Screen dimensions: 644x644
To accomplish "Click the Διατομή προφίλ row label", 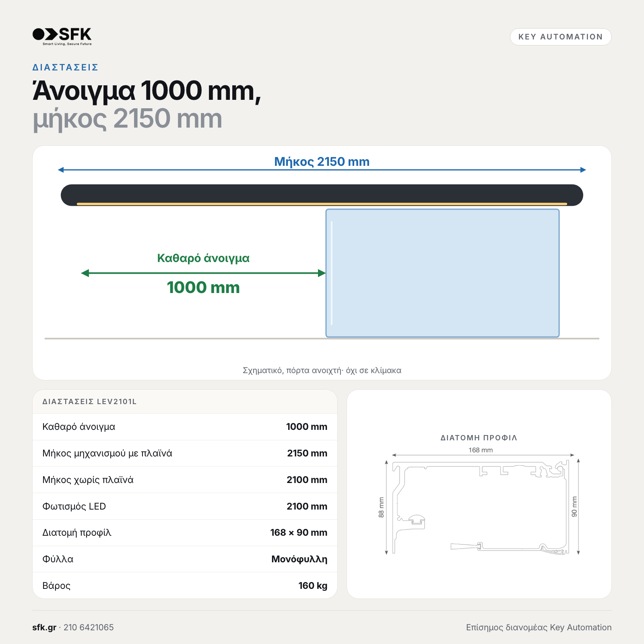I will pos(77,533).
